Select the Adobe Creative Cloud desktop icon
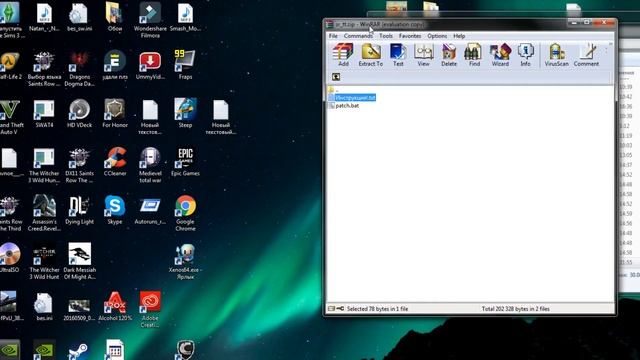This screenshot has height=360, width=640. [150, 309]
